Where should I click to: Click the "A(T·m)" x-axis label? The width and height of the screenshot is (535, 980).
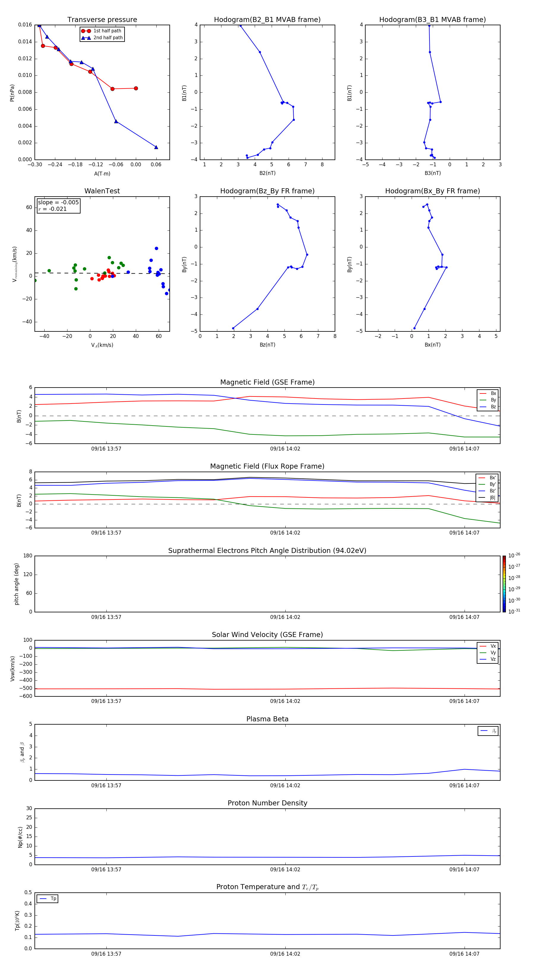tap(102, 174)
